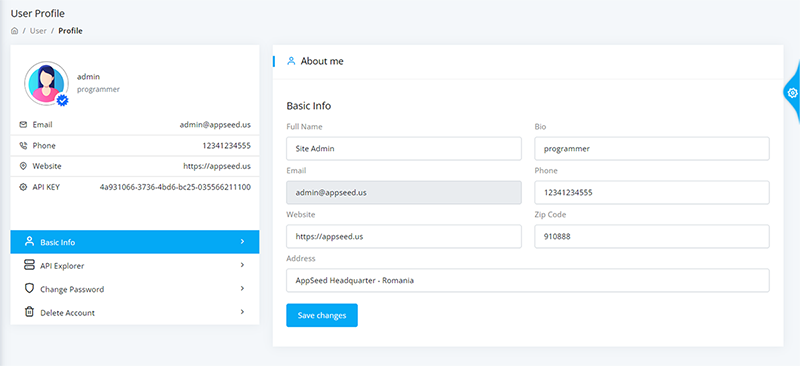Viewport: 800px width, 366px height.
Task: Click the API KEY label text
Action: point(46,187)
